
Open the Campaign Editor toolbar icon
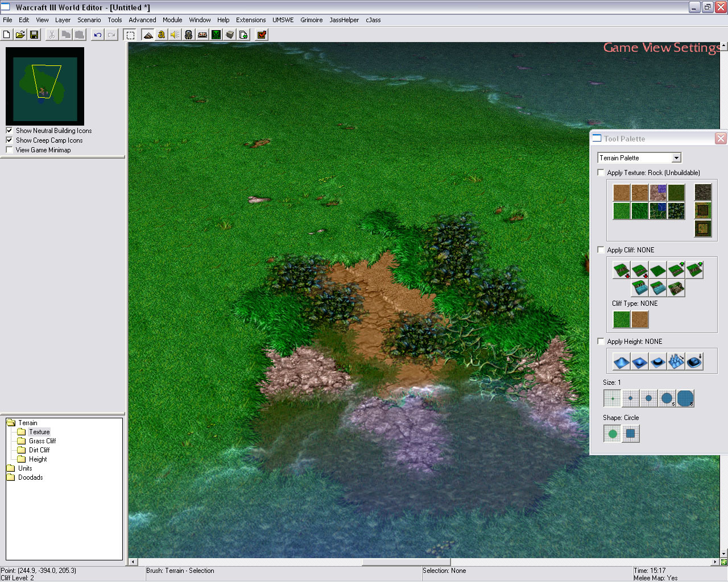(x=202, y=35)
